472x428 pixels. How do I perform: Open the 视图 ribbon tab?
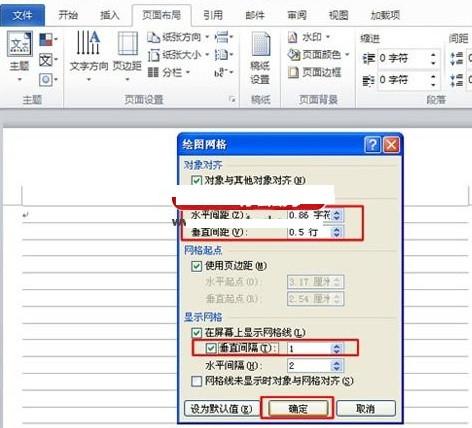339,15
